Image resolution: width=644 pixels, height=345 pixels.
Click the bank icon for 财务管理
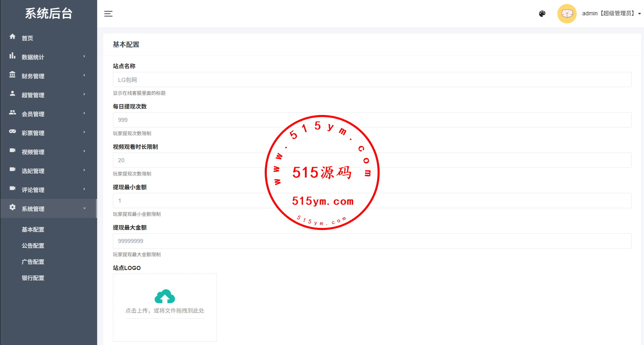click(x=12, y=75)
